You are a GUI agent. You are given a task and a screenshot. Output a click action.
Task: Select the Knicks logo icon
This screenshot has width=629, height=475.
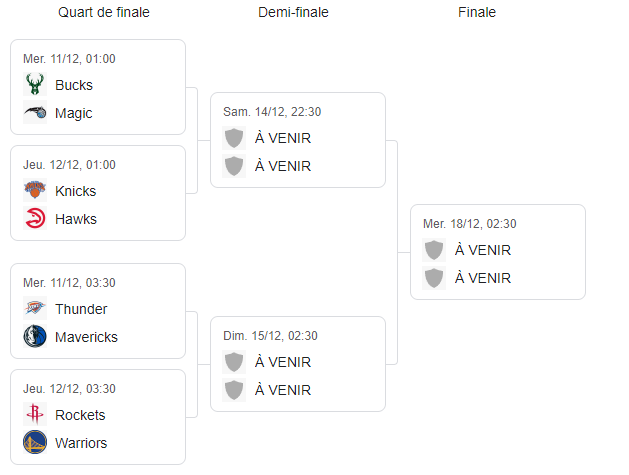(35, 191)
